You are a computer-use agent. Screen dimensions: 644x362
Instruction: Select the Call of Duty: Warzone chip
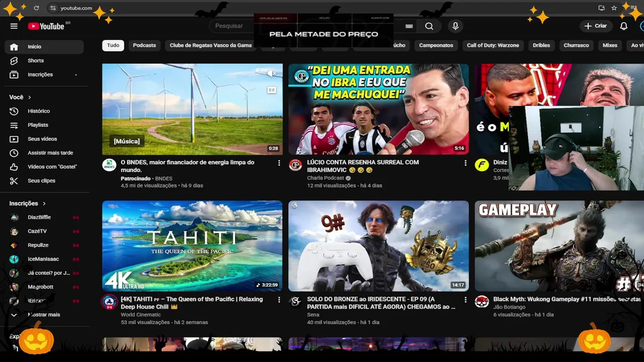click(x=493, y=46)
